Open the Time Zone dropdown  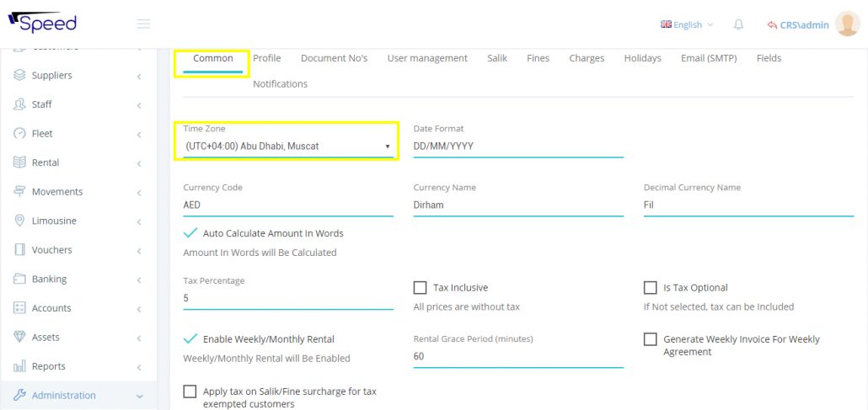[287, 146]
